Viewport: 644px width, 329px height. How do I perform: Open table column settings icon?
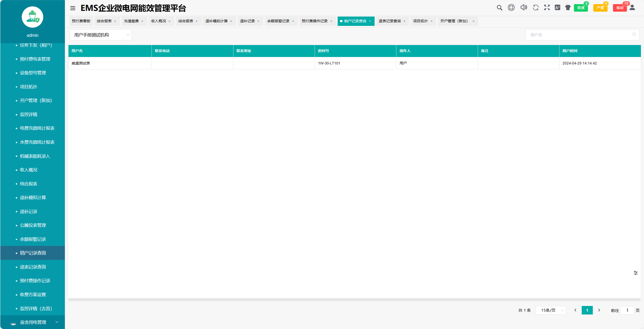tap(635, 273)
